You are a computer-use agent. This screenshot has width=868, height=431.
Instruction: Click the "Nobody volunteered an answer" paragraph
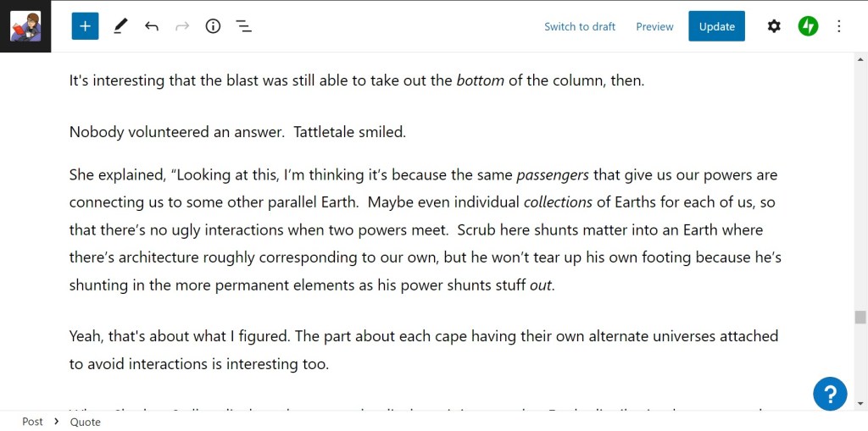coord(237,132)
